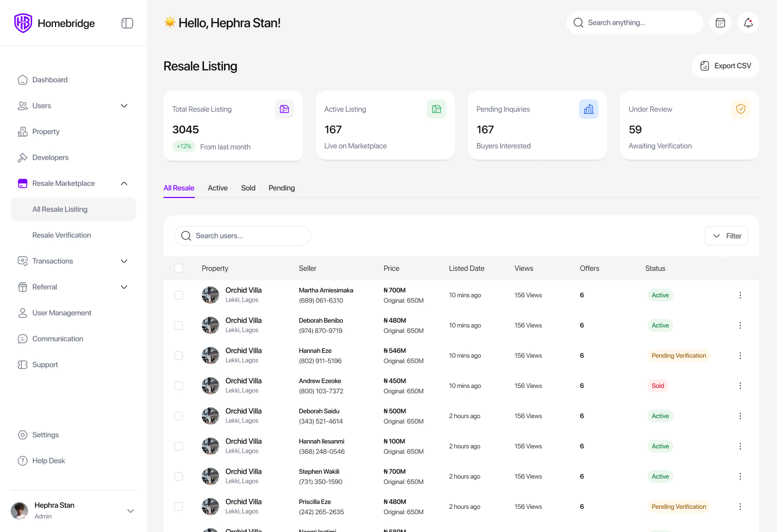Viewport: 777px width, 532px height.
Task: Expand the Users menu chevron
Action: click(124, 106)
